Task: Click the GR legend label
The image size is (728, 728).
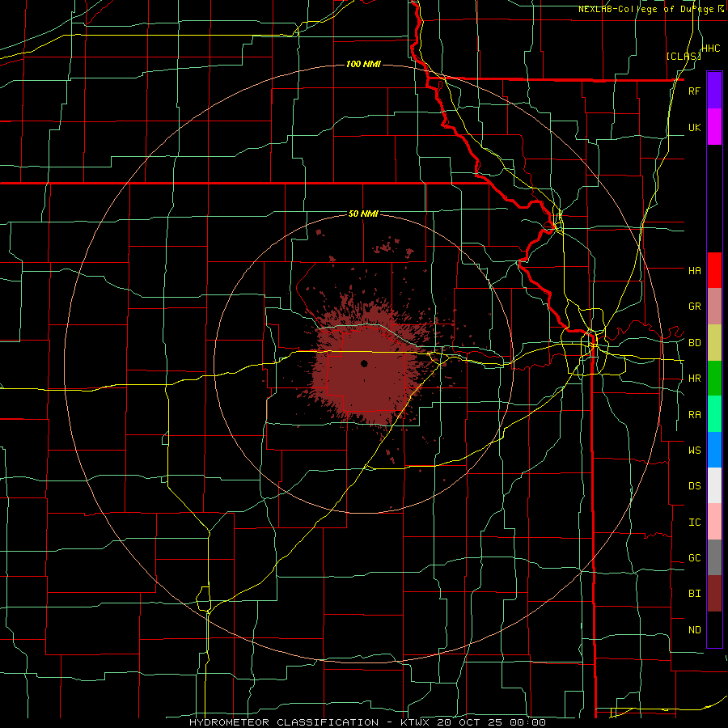Action: pos(694,307)
